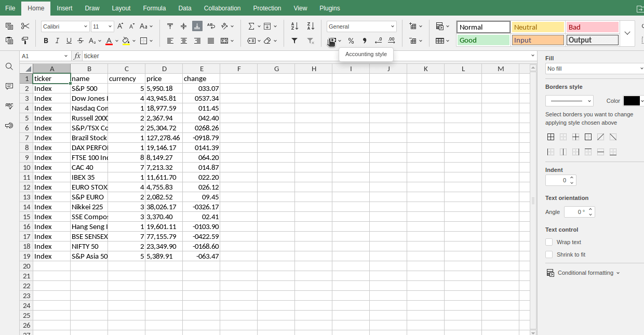Apply the Percent style

coord(351,41)
